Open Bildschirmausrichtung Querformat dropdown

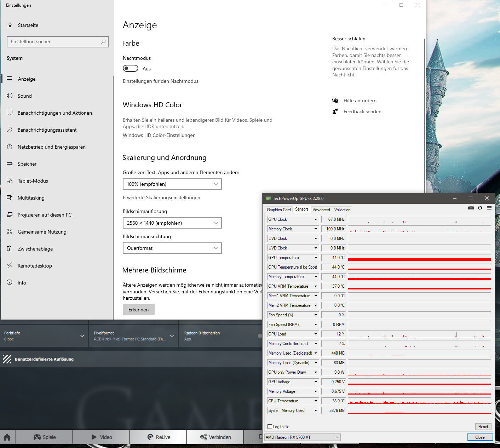172,248
